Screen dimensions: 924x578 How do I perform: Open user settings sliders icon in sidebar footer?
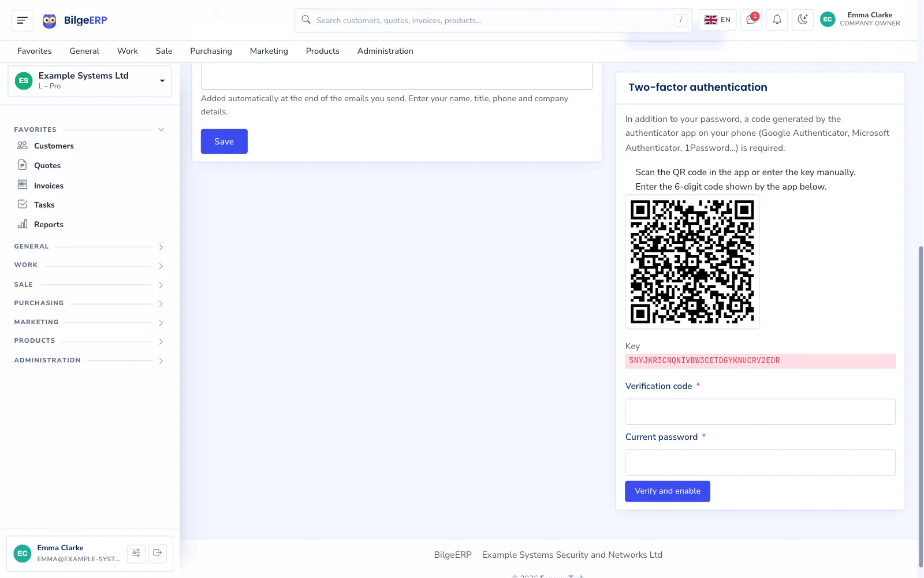click(136, 553)
